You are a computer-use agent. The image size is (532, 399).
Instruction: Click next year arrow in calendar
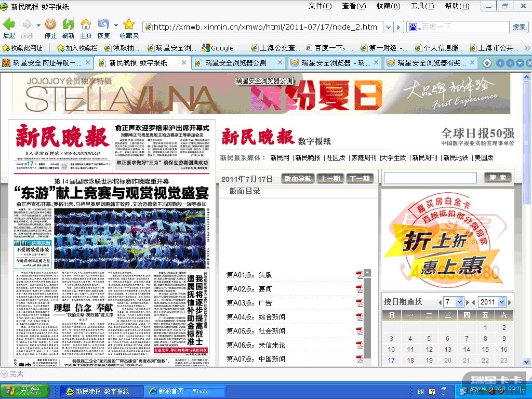click(x=509, y=302)
